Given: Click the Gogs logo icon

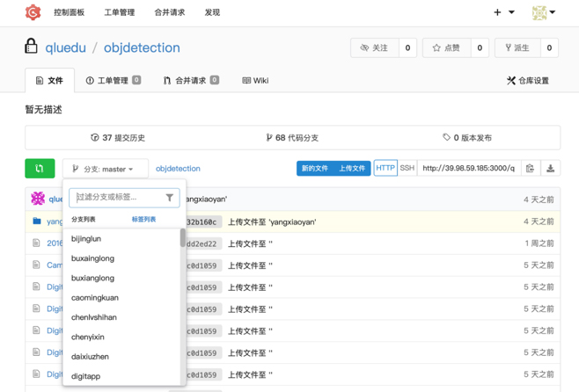Looking at the screenshot, I should tap(33, 12).
